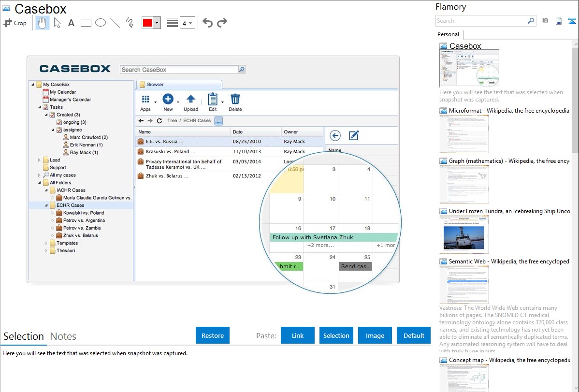Click the Restore button

(x=213, y=335)
